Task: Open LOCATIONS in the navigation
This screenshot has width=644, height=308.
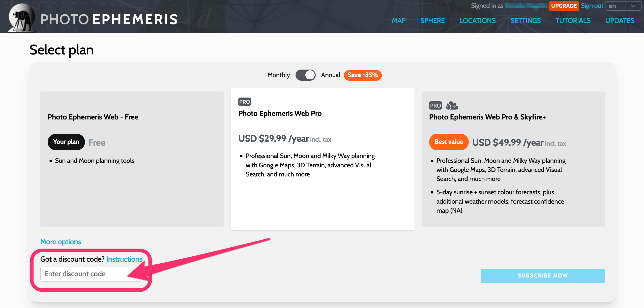Action: (x=478, y=21)
